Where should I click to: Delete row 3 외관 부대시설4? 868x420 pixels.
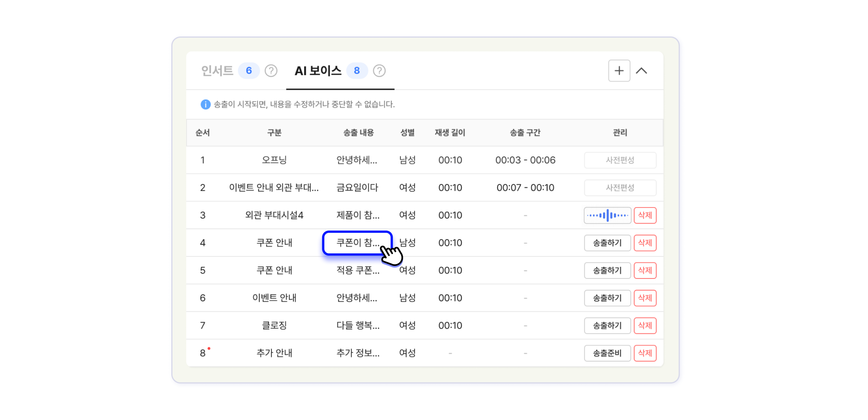pyautogui.click(x=645, y=215)
